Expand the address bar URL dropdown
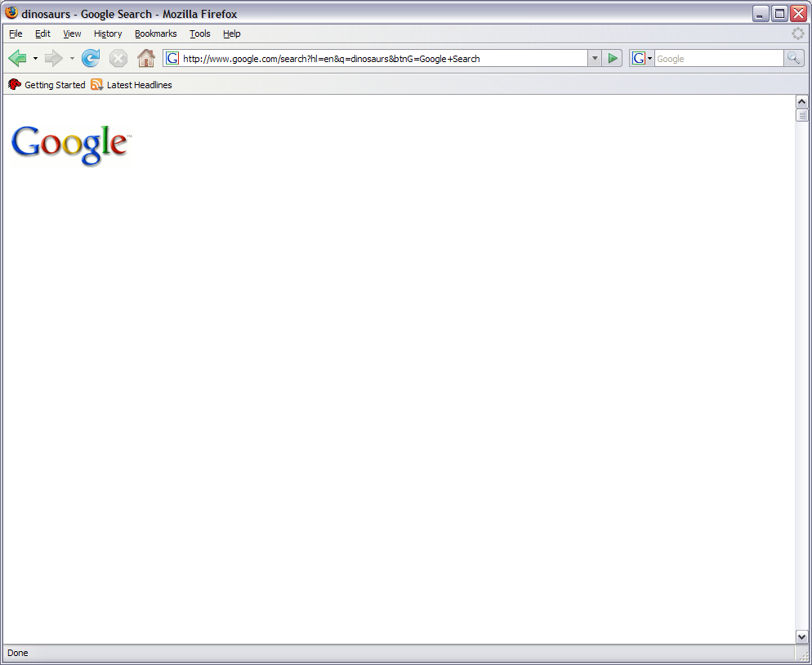The image size is (812, 665). (595, 58)
